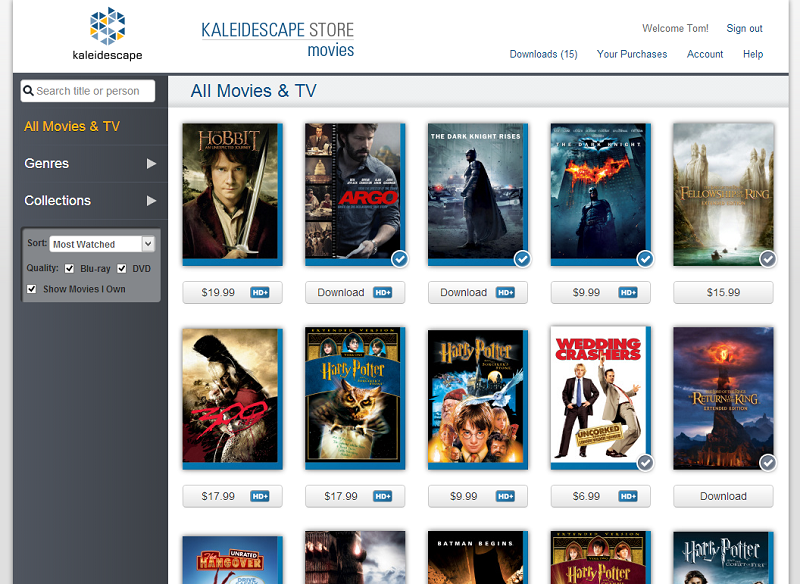Screen dimensions: 800x584
Task: Click the Kaleidescape logo
Action: click(107, 34)
